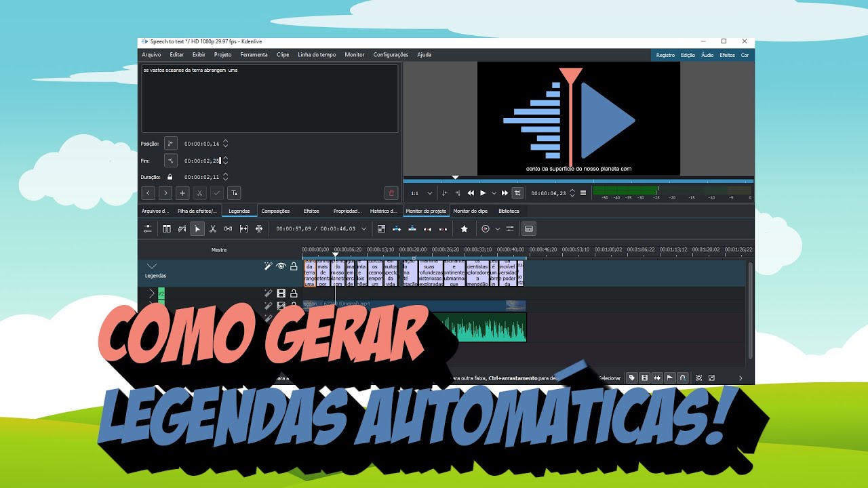Open the Configurações menu
The image size is (868, 488).
coord(391,54)
